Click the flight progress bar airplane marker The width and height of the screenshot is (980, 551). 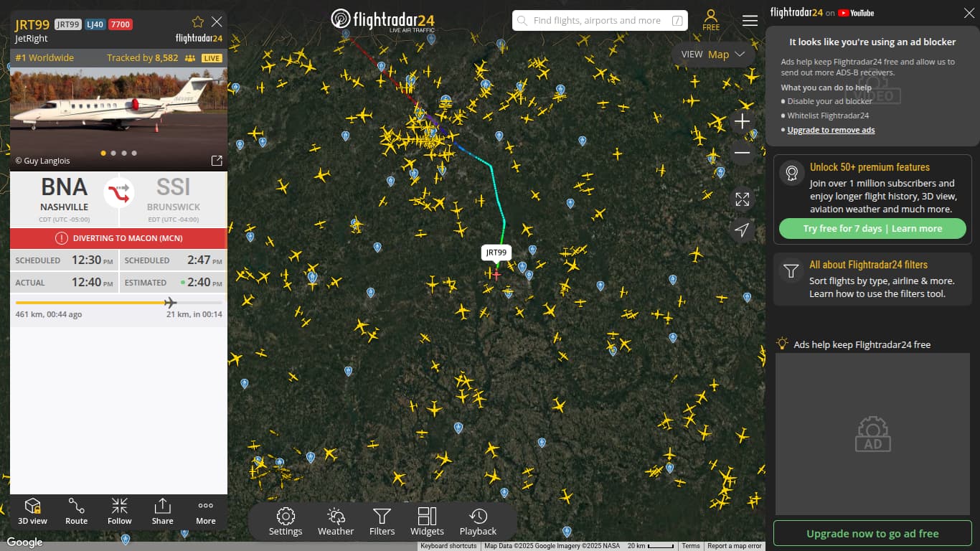coord(170,302)
